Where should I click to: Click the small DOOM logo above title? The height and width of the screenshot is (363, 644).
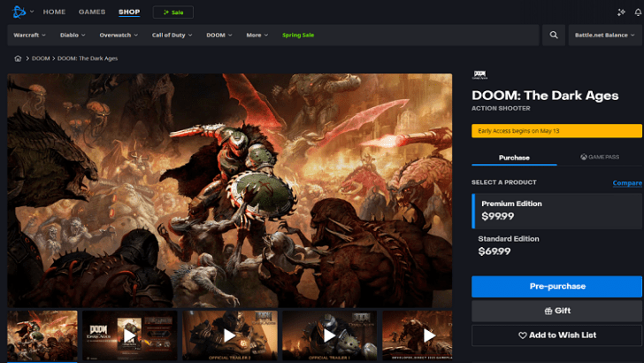pyautogui.click(x=479, y=75)
